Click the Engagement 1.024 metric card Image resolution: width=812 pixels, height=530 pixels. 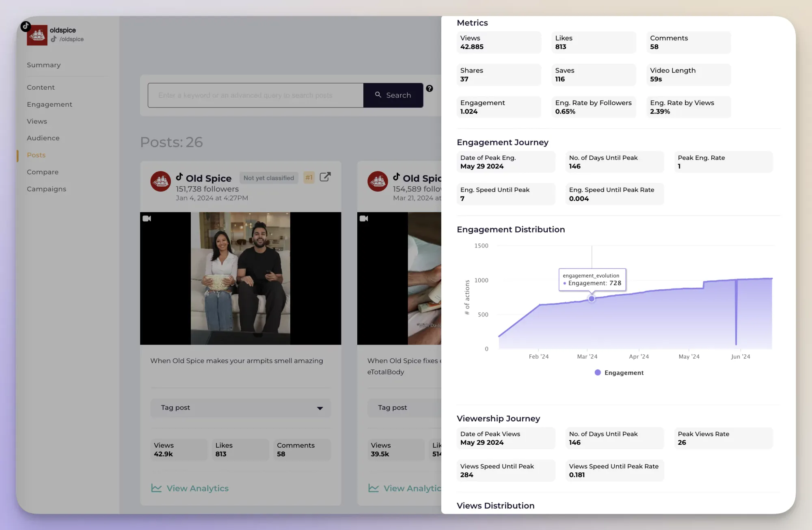pyautogui.click(x=499, y=107)
